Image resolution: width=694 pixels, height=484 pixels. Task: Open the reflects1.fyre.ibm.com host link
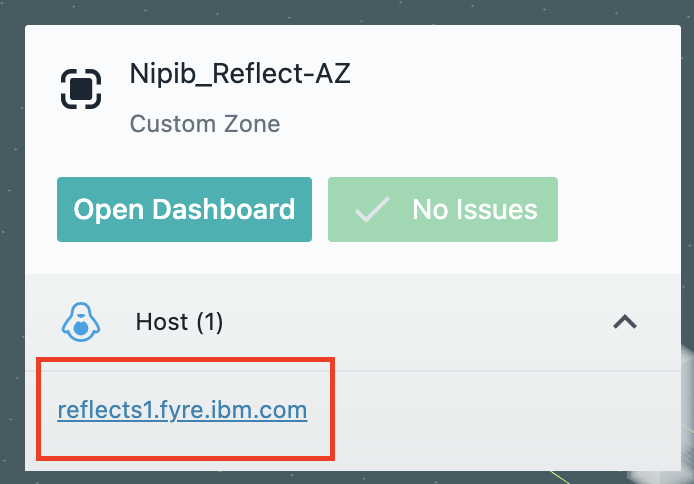pos(182,410)
